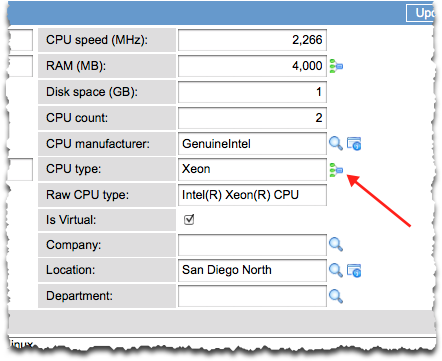Screen dimensions: 442x361
Task: Open the Department lookup magnifier
Action: click(336, 296)
